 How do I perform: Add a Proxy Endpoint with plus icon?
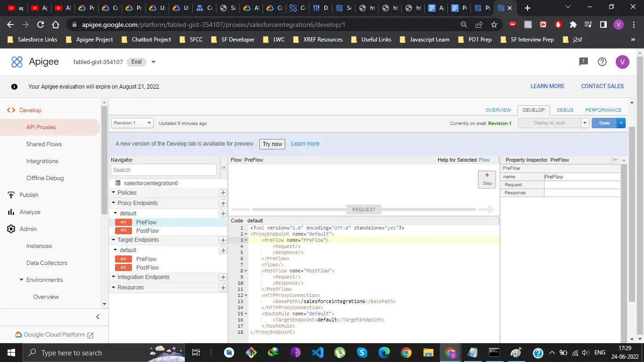pyautogui.click(x=223, y=203)
